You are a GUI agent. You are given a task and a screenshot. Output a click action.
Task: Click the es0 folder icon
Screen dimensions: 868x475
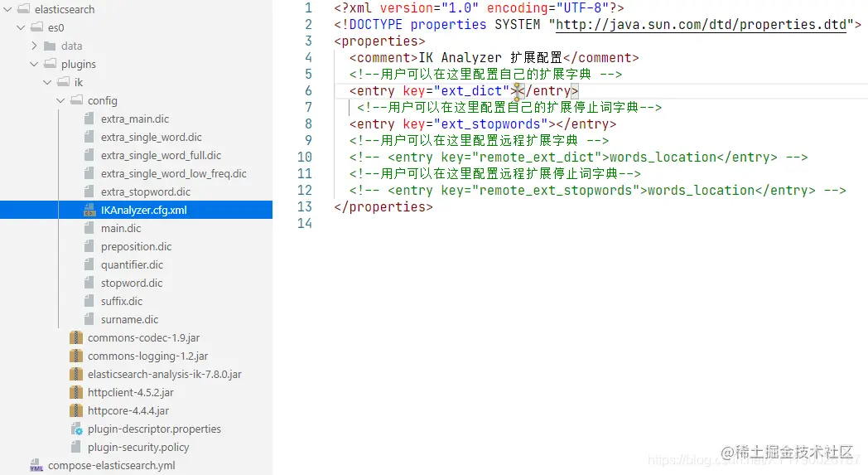pos(37,27)
